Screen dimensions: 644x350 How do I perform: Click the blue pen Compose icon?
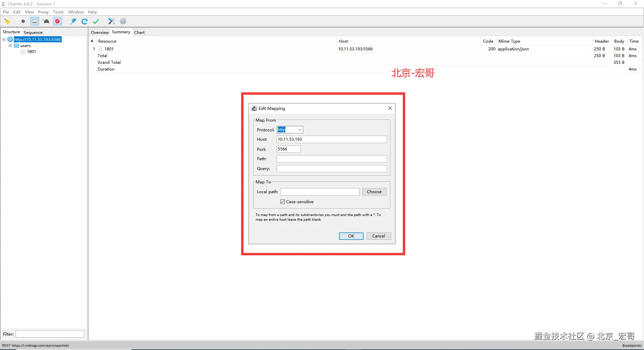73,21
